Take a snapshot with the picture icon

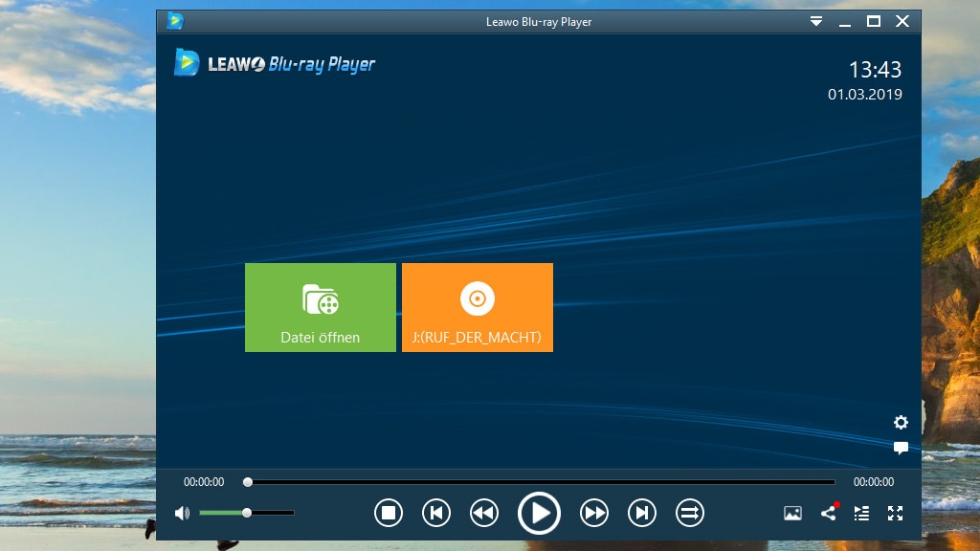click(792, 514)
